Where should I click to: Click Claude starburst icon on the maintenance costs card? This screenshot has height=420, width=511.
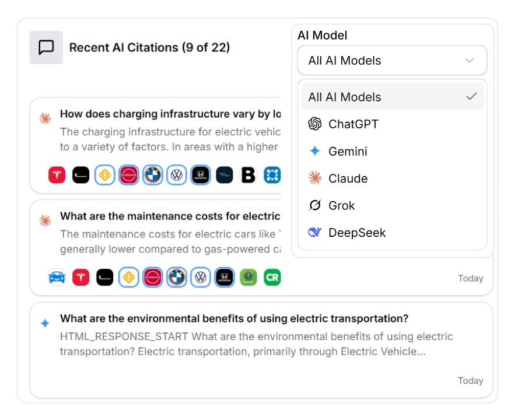coord(45,221)
